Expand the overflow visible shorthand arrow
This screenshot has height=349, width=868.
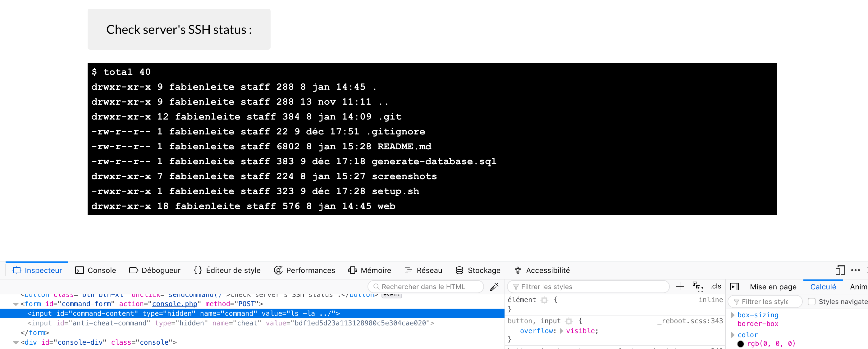(x=561, y=331)
